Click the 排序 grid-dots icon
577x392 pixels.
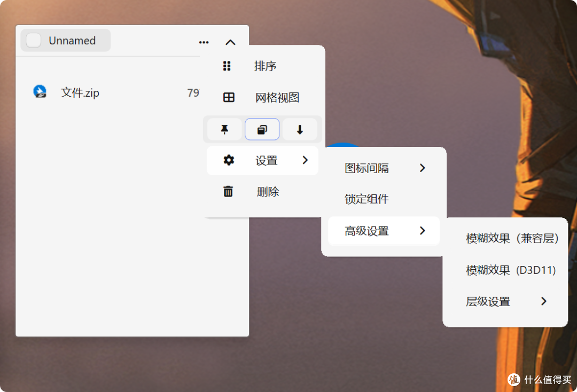point(227,66)
